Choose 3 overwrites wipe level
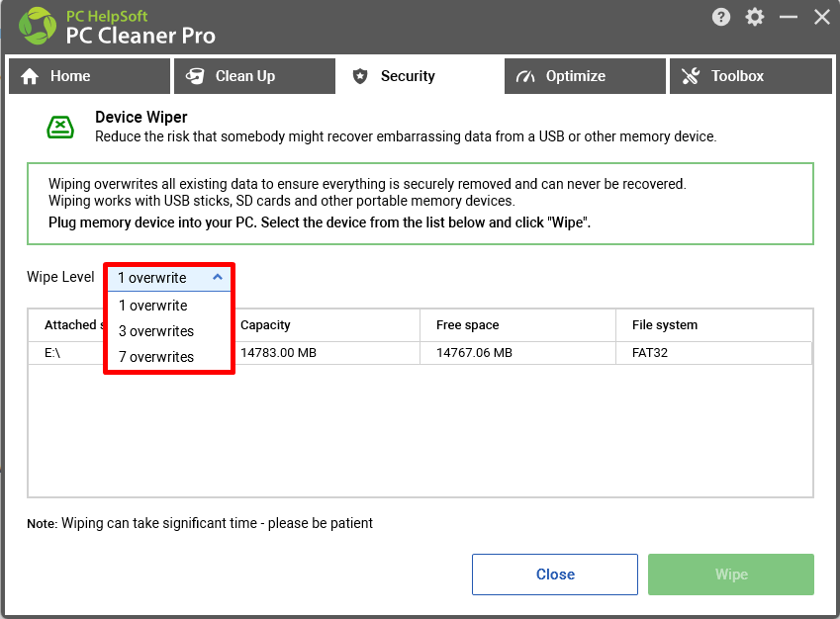This screenshot has height=619, width=840. (x=169, y=331)
